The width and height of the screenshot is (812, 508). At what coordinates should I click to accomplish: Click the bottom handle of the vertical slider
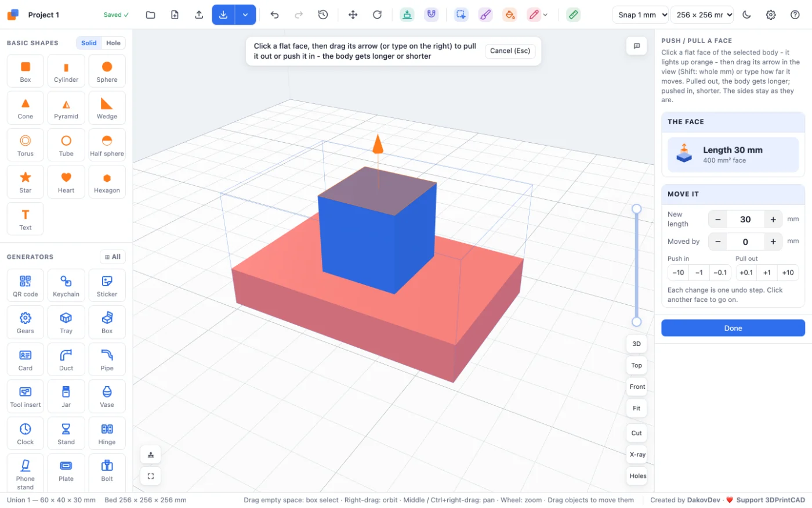(x=636, y=322)
